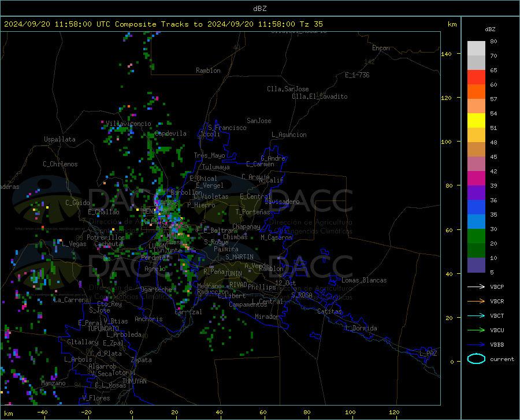The width and height of the screenshot is (520, 420).
Task: Click the 'Tres_Mayo' place label
Action: tap(209, 155)
